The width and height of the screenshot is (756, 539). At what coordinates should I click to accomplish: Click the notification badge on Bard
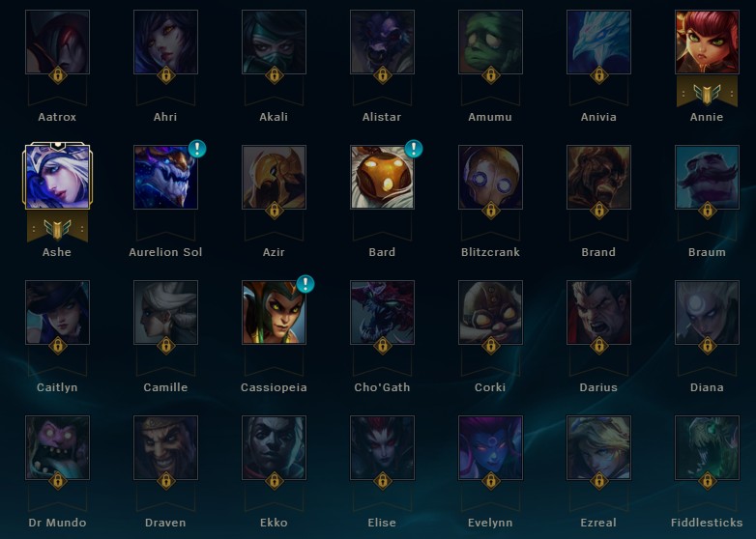[414, 149]
